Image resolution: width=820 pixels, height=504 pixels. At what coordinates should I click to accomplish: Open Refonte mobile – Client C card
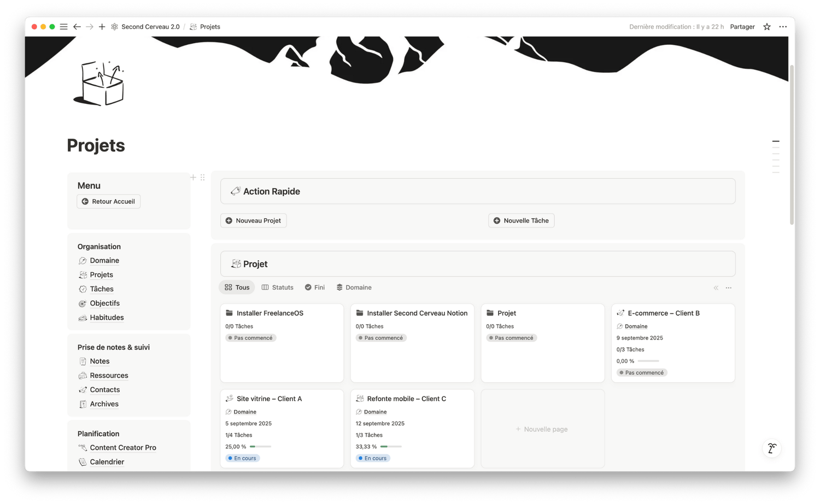[x=412, y=429]
